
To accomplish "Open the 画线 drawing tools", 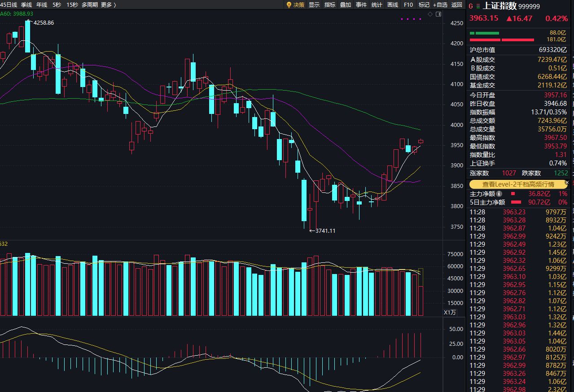I will coord(393,4).
